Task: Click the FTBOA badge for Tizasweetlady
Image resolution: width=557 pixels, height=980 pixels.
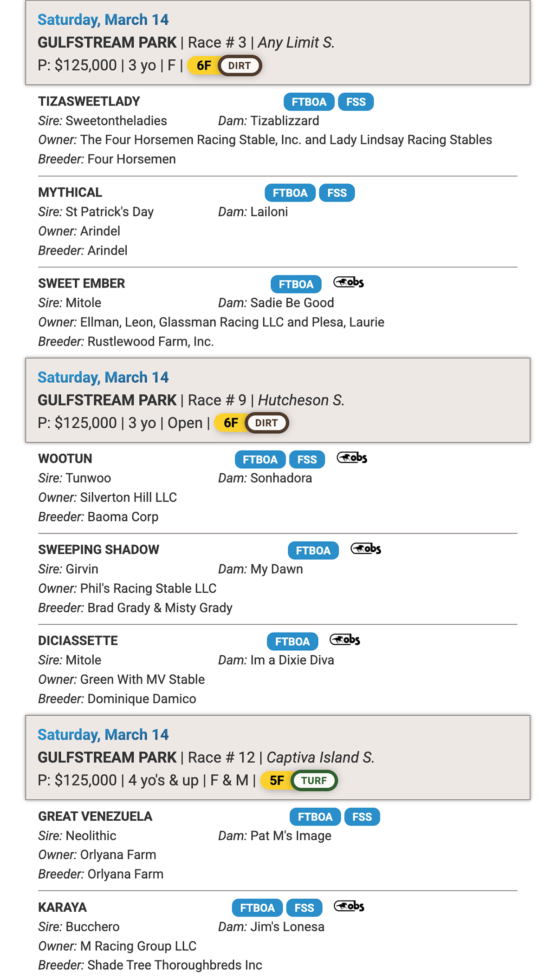Action: pos(309,102)
